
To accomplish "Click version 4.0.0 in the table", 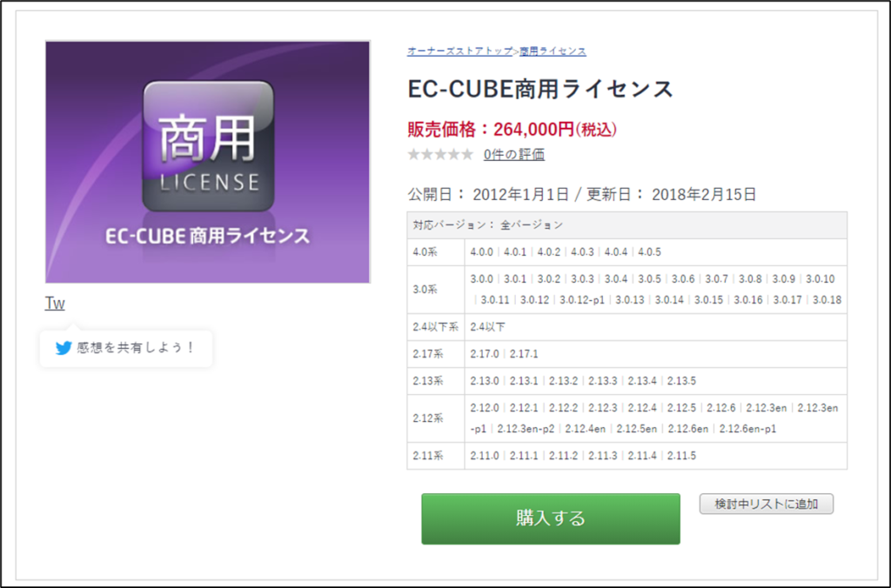I will click(x=482, y=251).
